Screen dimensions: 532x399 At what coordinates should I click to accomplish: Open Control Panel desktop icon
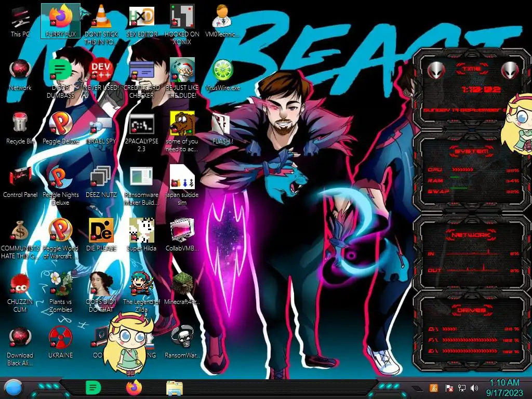point(20,182)
